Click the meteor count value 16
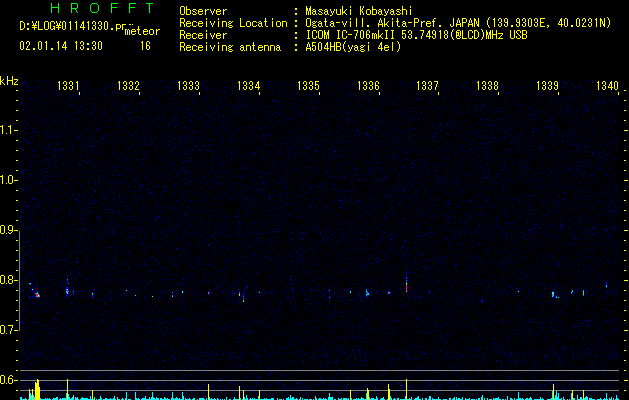Image resolution: width=629 pixels, height=400 pixels. click(145, 46)
